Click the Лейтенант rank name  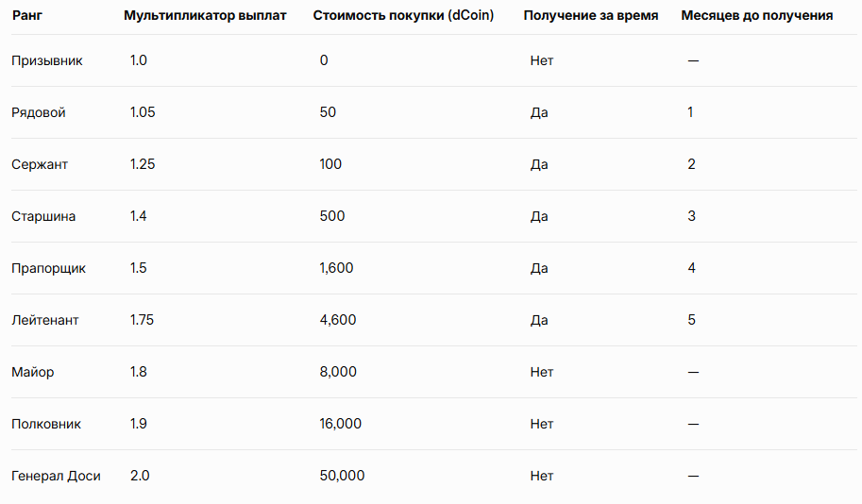(x=45, y=320)
